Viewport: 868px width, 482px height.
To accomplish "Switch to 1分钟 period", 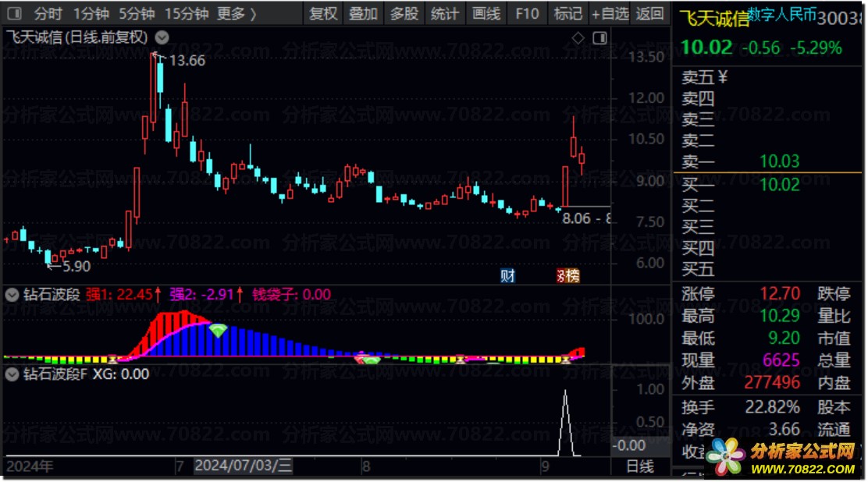I will click(x=91, y=13).
